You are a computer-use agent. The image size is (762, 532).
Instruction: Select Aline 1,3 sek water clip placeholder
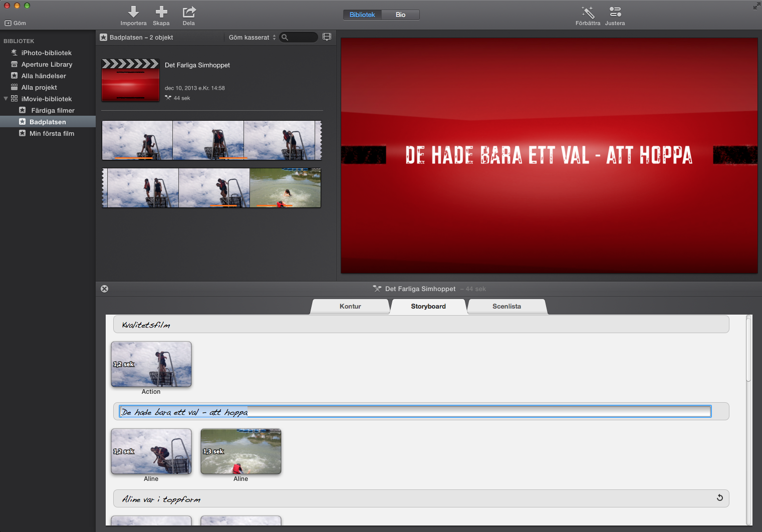(241, 451)
